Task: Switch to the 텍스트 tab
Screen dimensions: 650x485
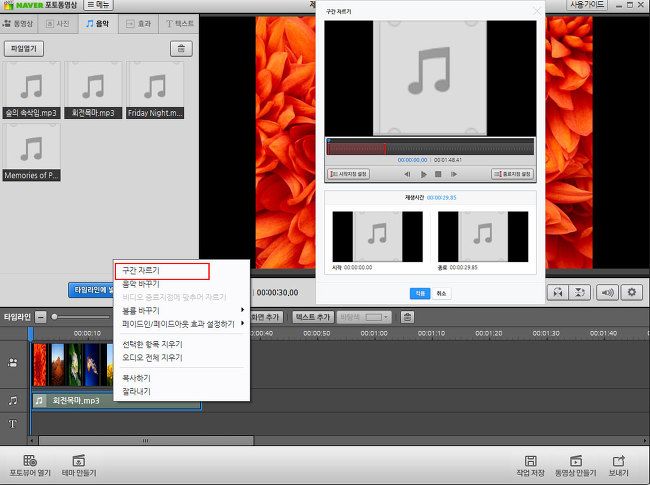Action: [x=179, y=24]
